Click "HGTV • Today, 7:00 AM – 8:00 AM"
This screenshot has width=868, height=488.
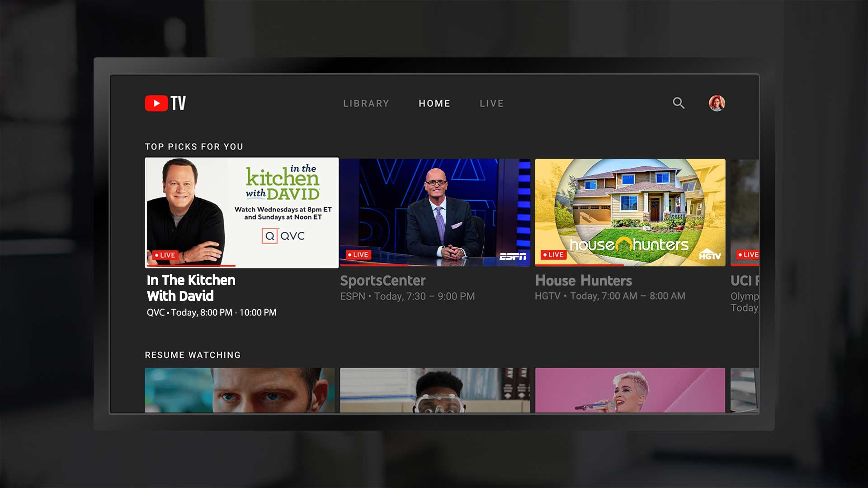point(610,296)
